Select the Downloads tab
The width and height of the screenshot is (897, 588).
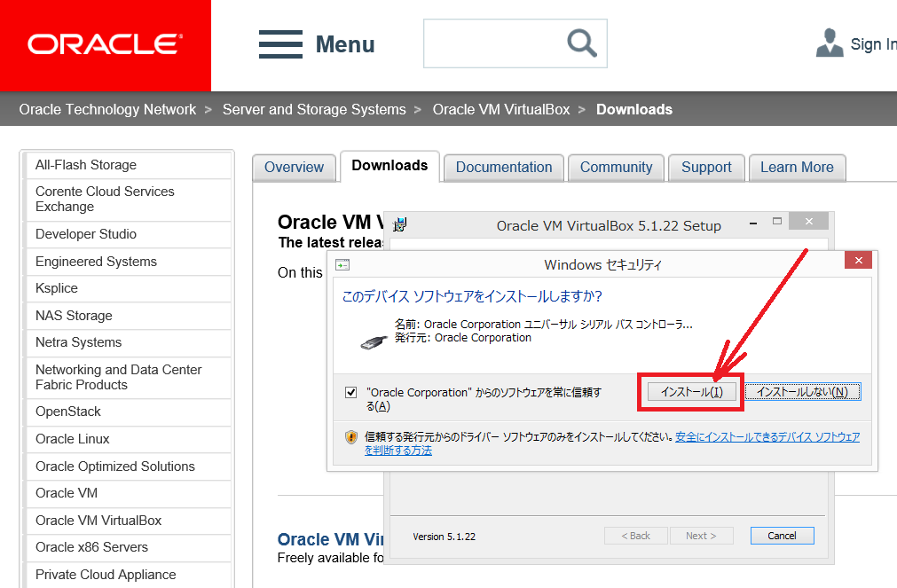pos(389,166)
